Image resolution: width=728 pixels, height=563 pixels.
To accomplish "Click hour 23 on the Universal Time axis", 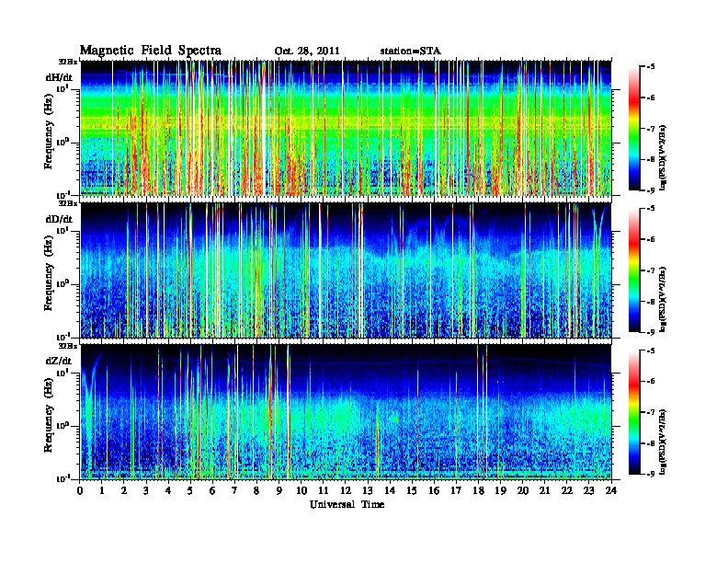I will pos(589,490).
